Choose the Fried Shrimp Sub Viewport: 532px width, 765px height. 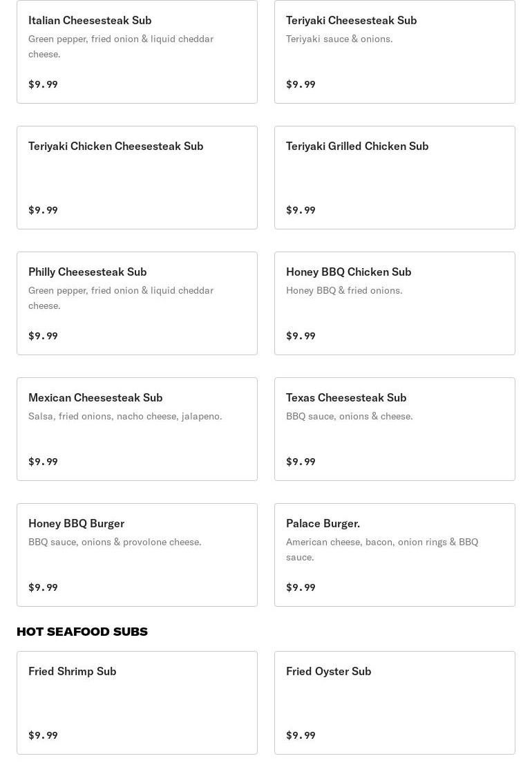[x=137, y=703]
